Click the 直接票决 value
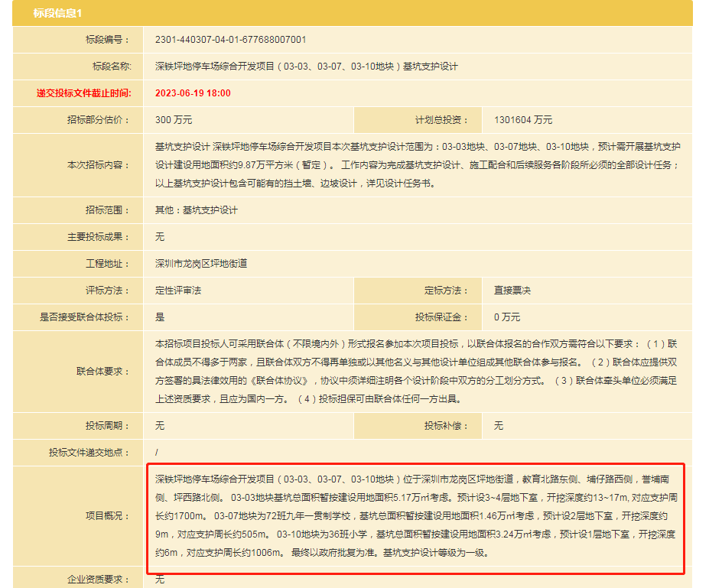 tap(512, 291)
